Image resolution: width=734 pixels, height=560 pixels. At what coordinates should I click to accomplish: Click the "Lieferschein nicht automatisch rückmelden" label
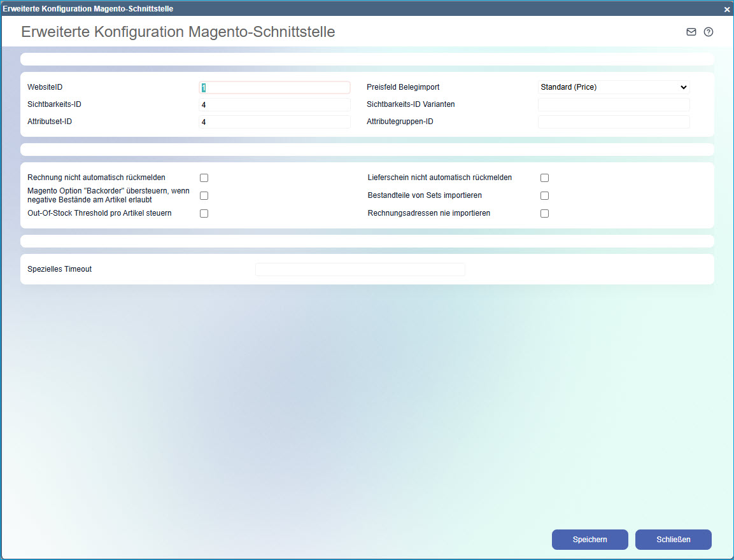pyautogui.click(x=439, y=178)
